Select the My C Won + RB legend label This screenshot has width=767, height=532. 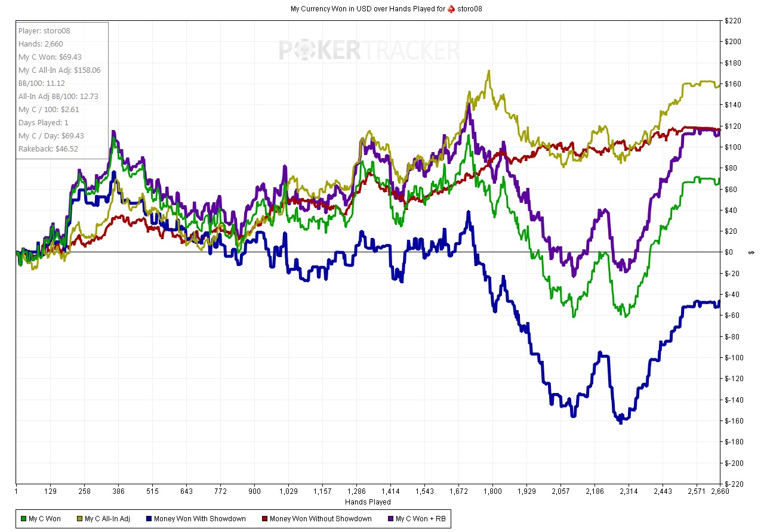tap(420, 519)
